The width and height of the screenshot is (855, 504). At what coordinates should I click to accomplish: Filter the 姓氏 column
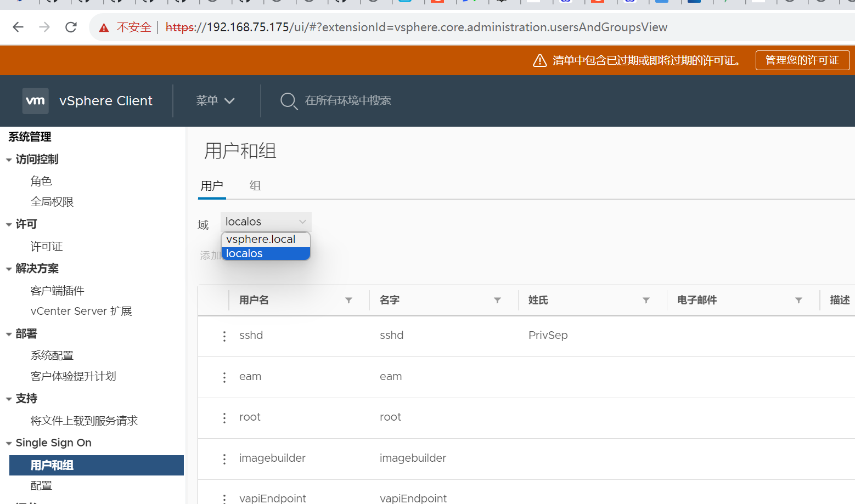(x=646, y=300)
